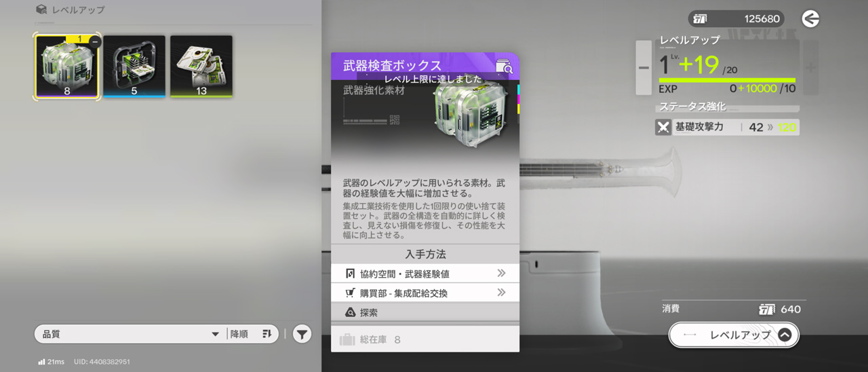The height and width of the screenshot is (372, 868).
Task: Click the 総在庫 stock row
Action: tap(425, 339)
